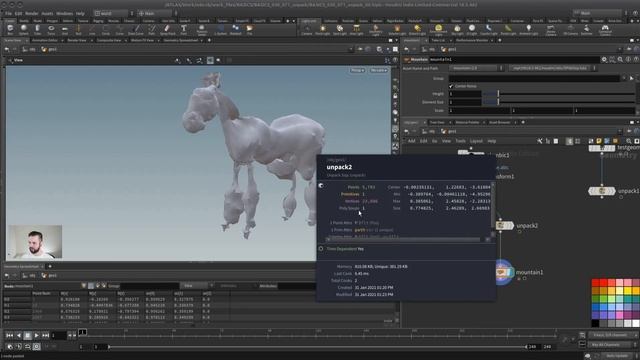Add a Gamepad Camera from shelf
This screenshot has height=360, width=640.
[x=605, y=29]
